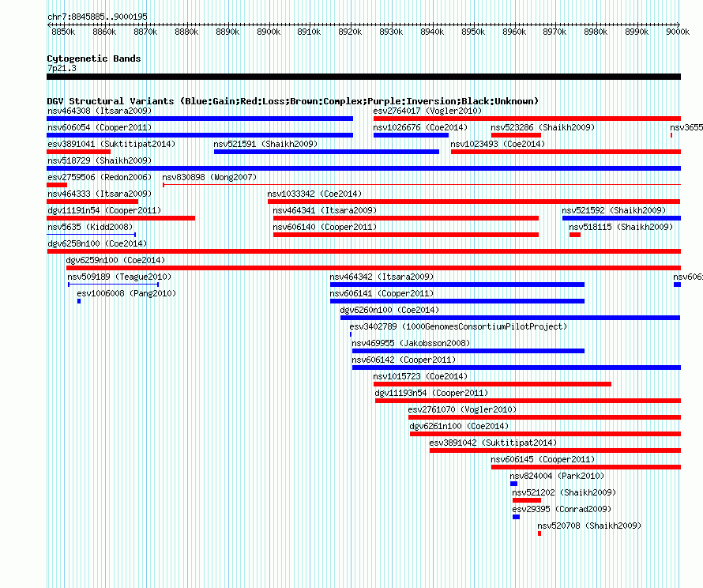Open nsv824004 (Park2010) variant label
Viewport: 703px width, 588px height.
coord(557,476)
